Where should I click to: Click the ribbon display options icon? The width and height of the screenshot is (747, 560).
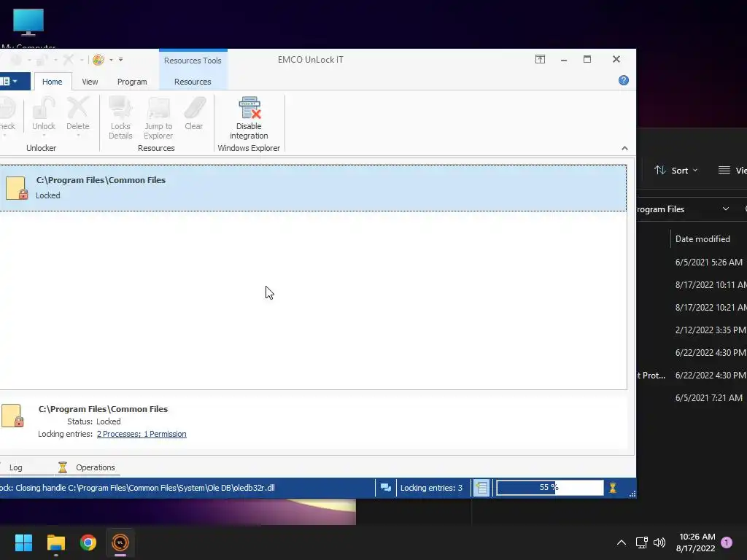tap(540, 59)
